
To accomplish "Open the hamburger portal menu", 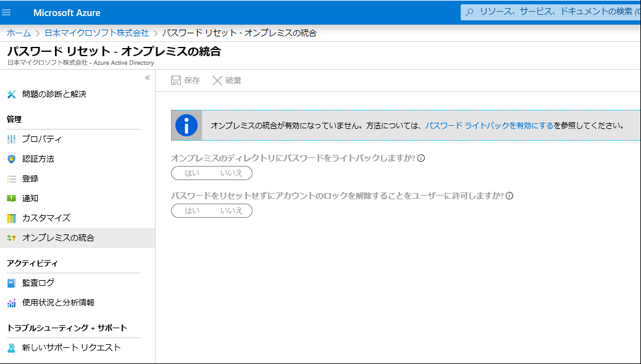I will (x=6, y=12).
